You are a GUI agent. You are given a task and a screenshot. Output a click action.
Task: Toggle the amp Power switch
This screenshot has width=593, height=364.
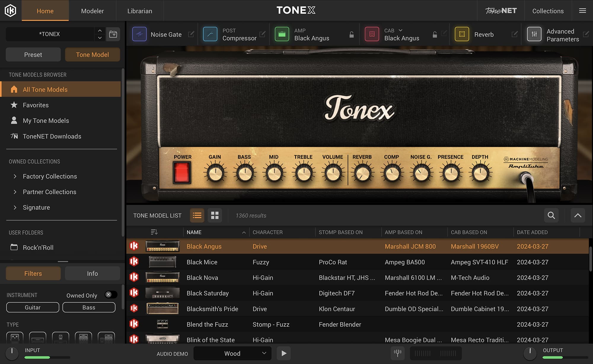click(181, 172)
